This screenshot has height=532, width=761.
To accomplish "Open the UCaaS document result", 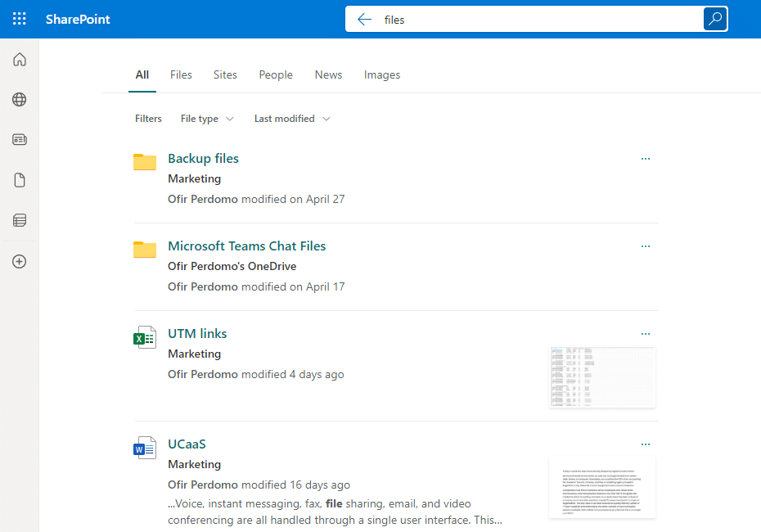I will click(187, 444).
